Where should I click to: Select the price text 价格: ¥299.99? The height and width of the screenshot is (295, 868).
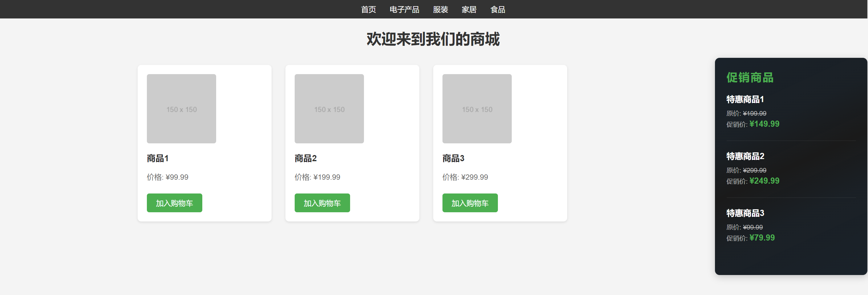(x=465, y=177)
